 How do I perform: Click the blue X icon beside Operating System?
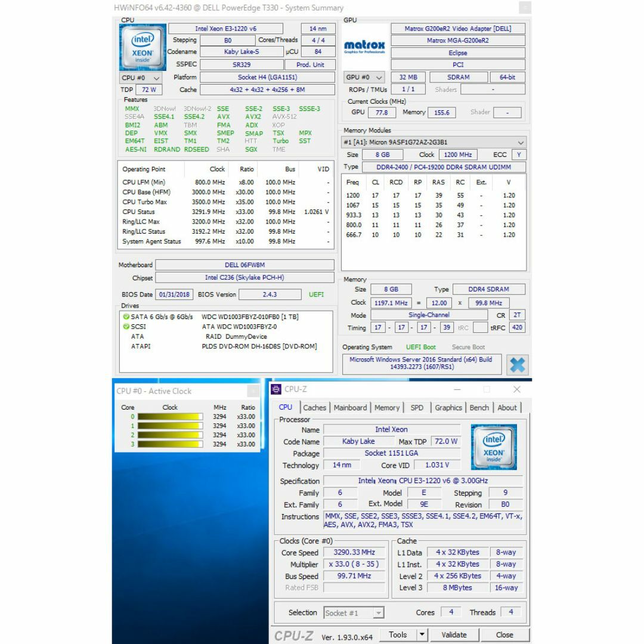(x=517, y=365)
